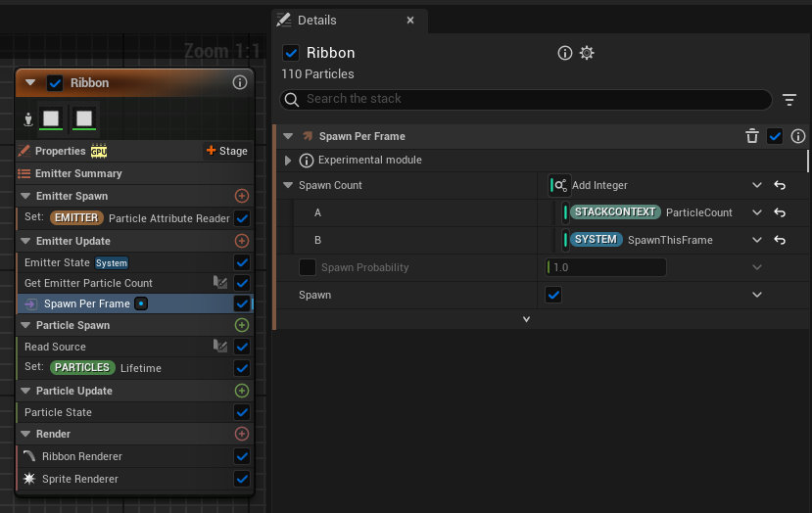Open dropdown for SYSTEM SpawnThisFrame

(756, 240)
